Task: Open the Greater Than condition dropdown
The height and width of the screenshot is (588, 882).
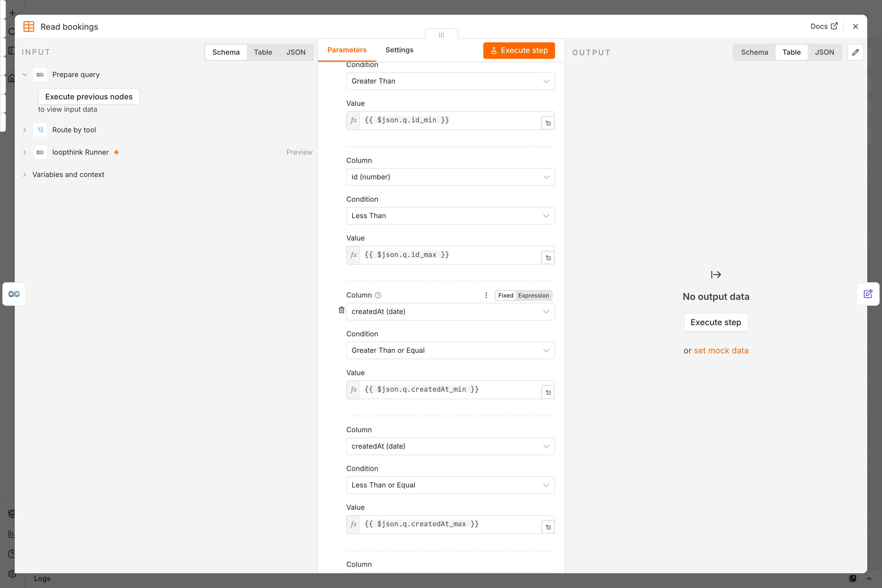Action: click(450, 81)
